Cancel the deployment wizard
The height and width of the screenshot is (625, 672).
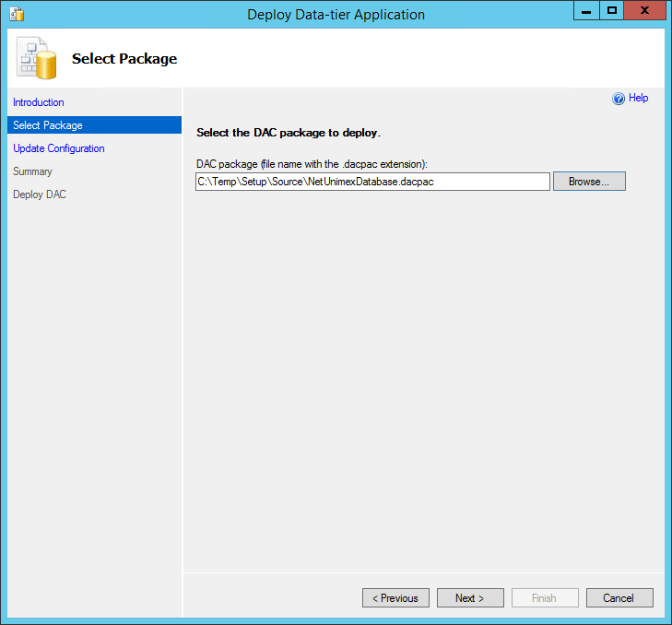click(x=619, y=598)
